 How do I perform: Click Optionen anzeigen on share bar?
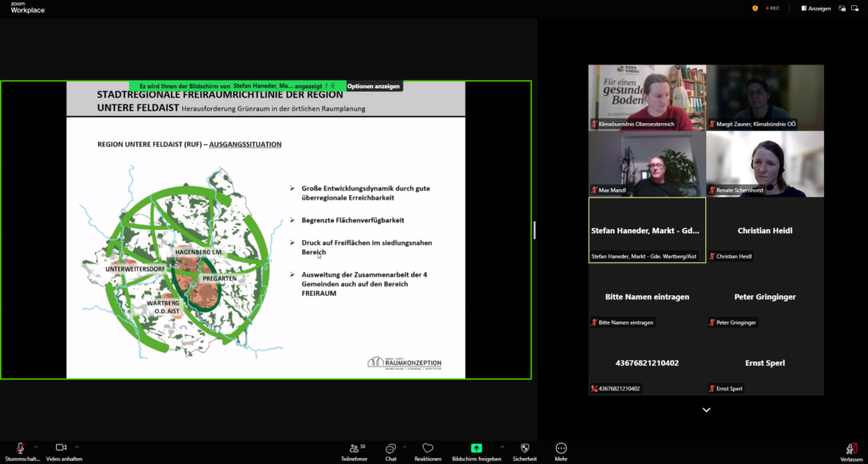point(373,86)
